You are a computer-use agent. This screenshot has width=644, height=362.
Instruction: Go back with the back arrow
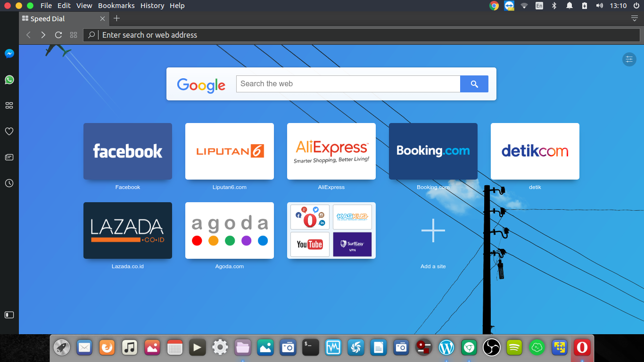click(x=28, y=35)
